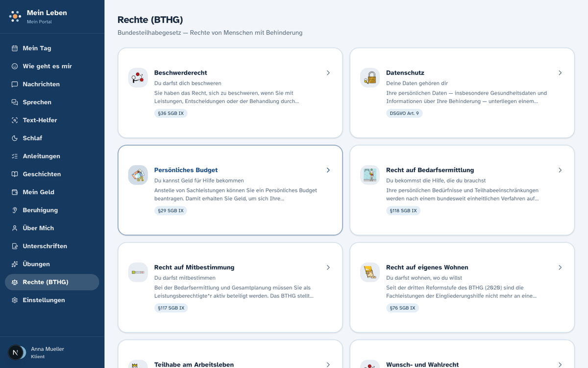Viewport: 588px width, 368px height.
Task: Click the text Du bekommst die Hilfe, die du brauchst
Action: click(436, 181)
